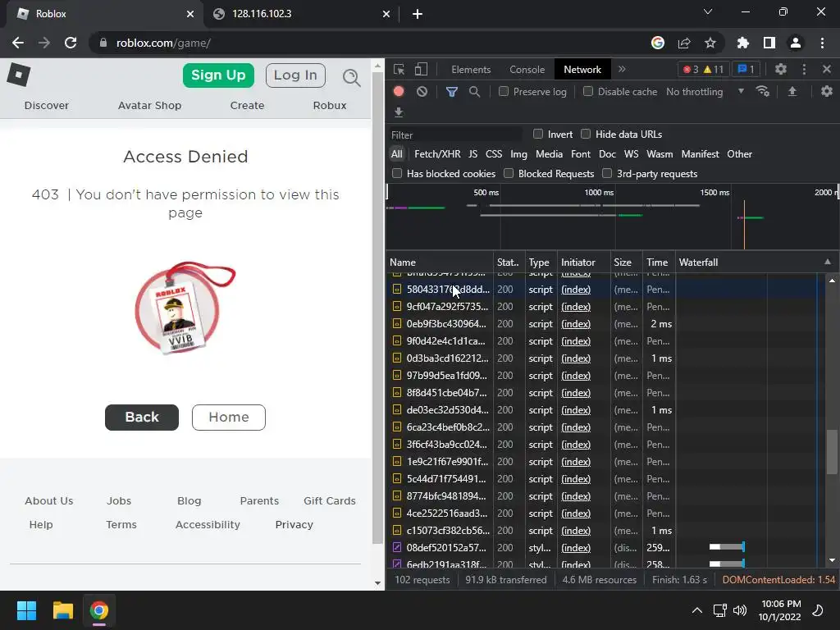Toggle the device toolbar icon

(x=422, y=69)
